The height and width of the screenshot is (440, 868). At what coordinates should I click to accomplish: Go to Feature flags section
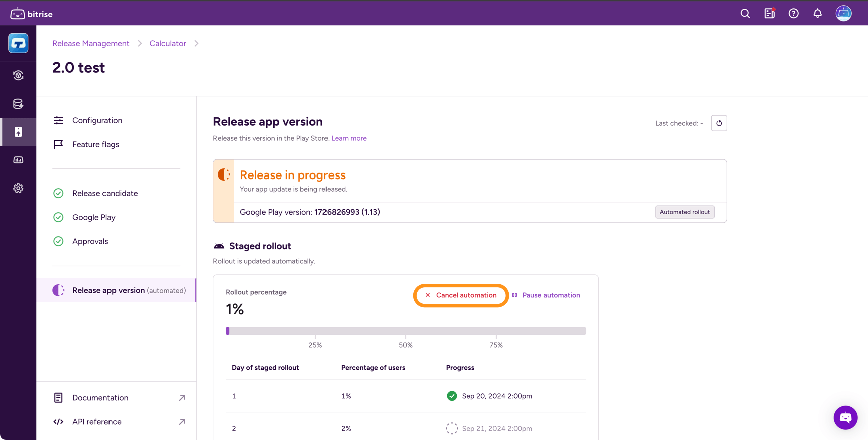coord(95,144)
